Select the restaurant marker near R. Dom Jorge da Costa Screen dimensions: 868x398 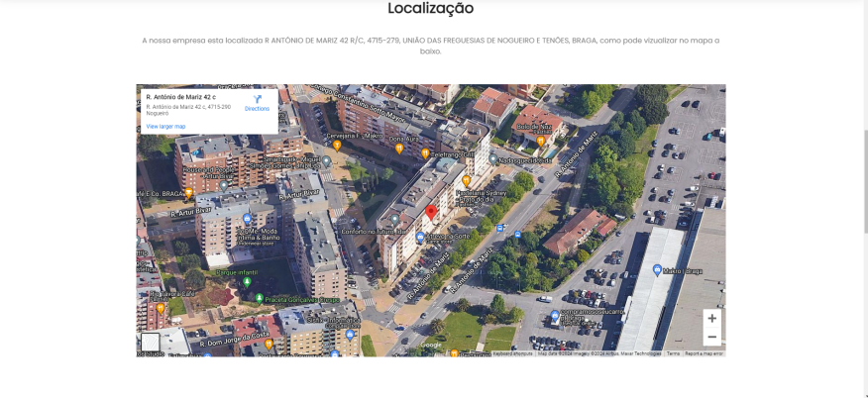pyautogui.click(x=269, y=345)
